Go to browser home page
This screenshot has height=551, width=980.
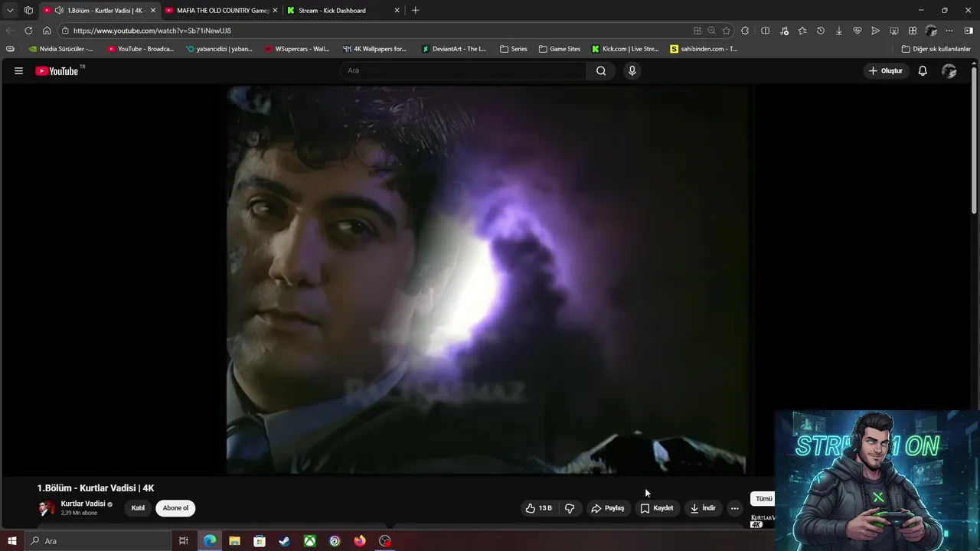pos(47,31)
